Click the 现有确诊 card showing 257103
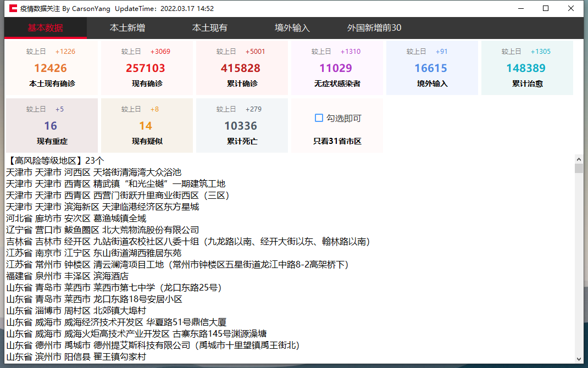The image size is (588, 368). 146,68
